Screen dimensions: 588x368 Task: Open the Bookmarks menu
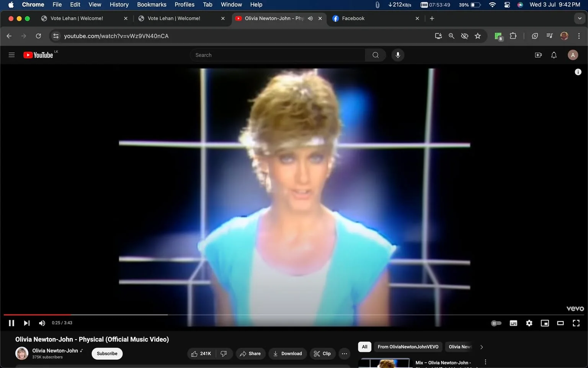tap(152, 5)
